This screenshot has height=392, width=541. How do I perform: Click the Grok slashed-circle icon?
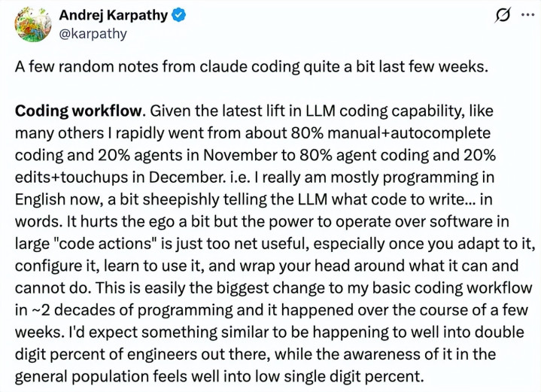tap(497, 15)
